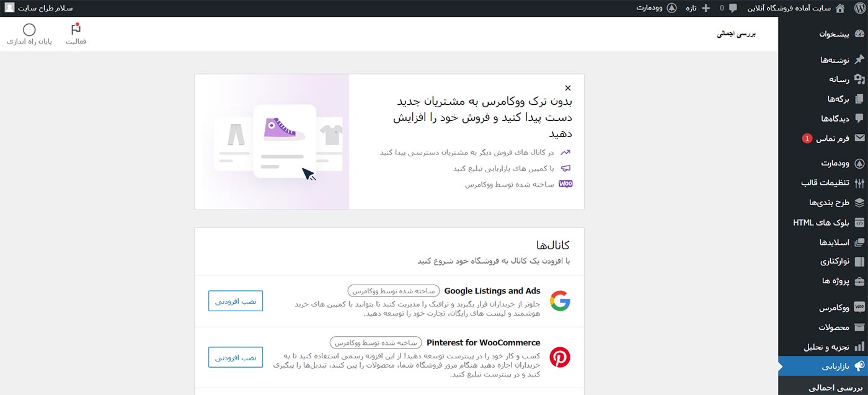Click the کانال‌ها section heading
Image resolution: width=868 pixels, height=395 pixels.
click(552, 245)
